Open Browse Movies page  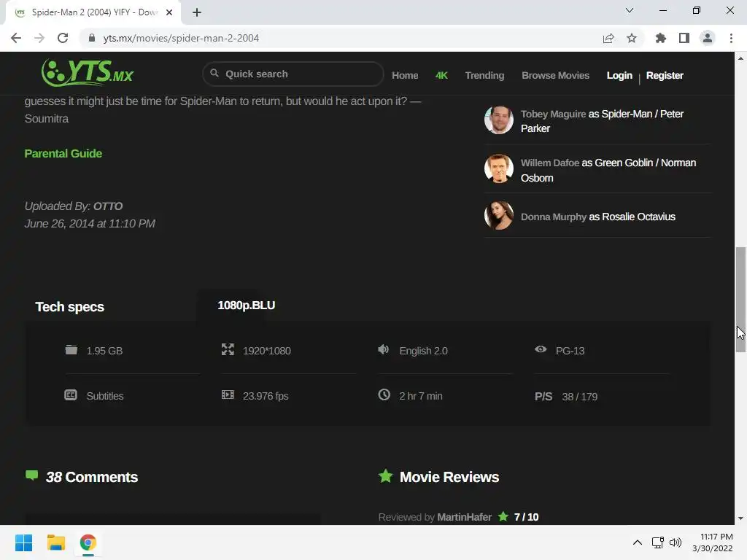point(555,75)
